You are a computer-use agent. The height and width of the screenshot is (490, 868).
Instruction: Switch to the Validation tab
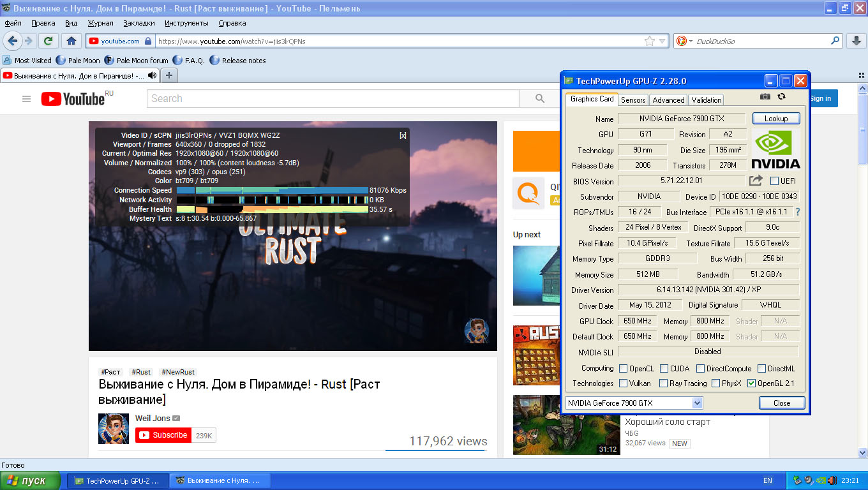pyautogui.click(x=706, y=100)
